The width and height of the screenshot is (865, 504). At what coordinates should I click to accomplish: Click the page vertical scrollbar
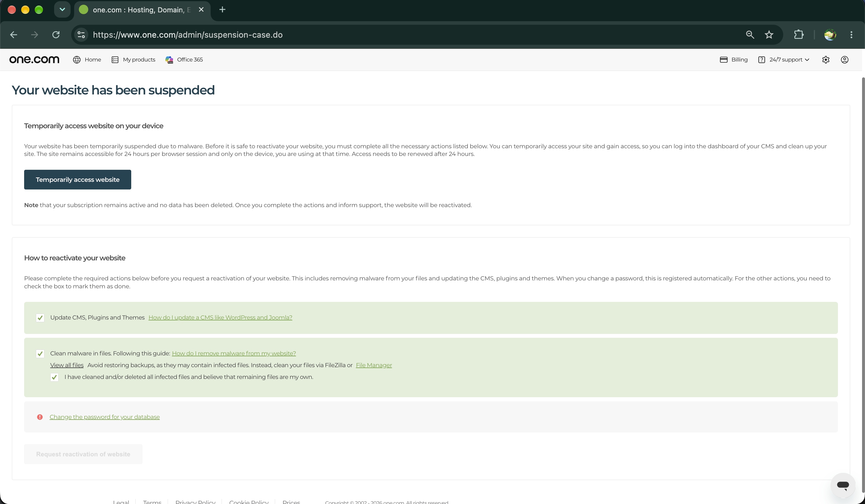[x=863, y=285]
